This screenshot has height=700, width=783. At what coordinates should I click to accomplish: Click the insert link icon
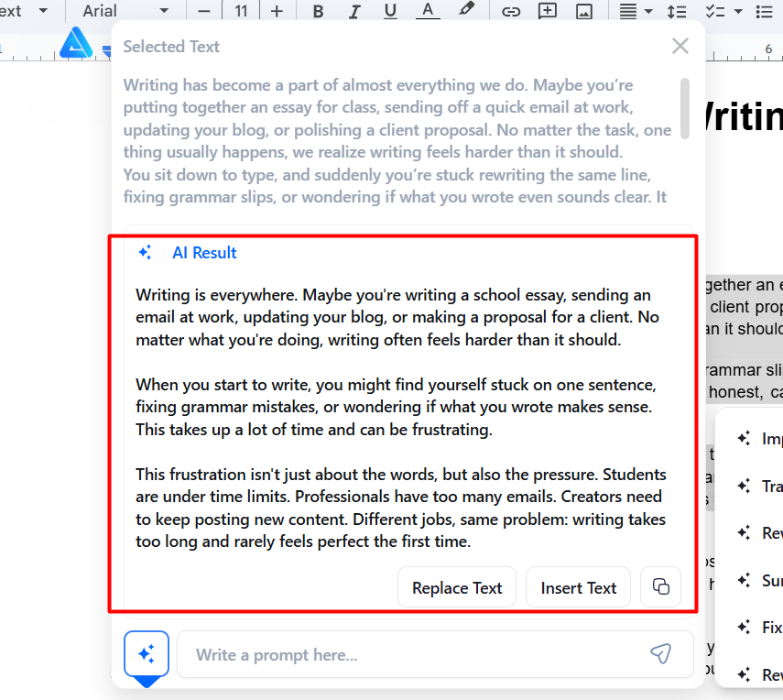pyautogui.click(x=511, y=11)
